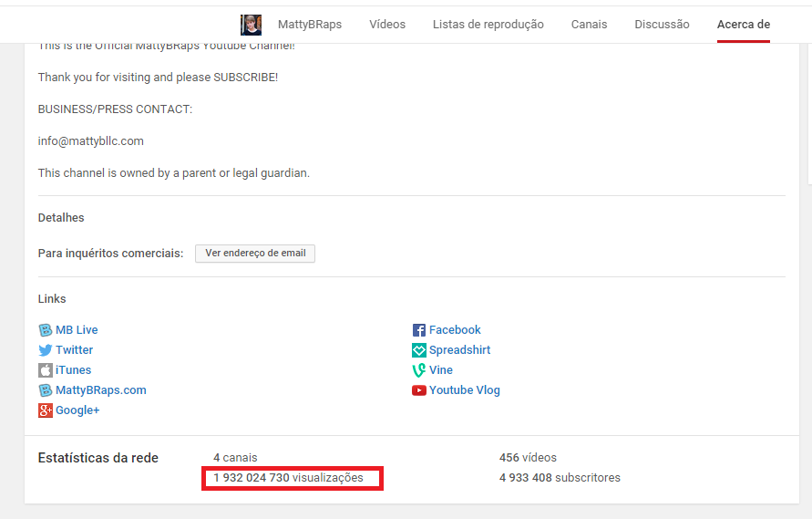Click the Google+ icon
Viewport: 812px width, 519px height.
45,410
